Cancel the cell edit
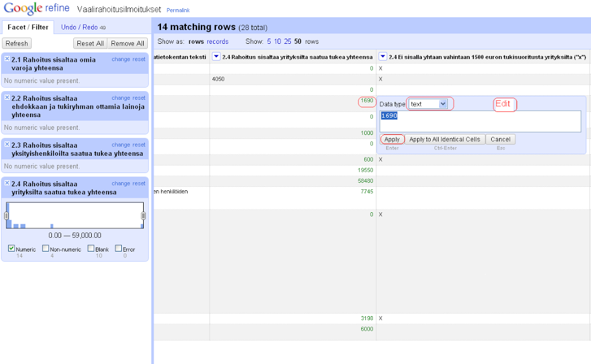The image size is (591, 364). [500, 140]
